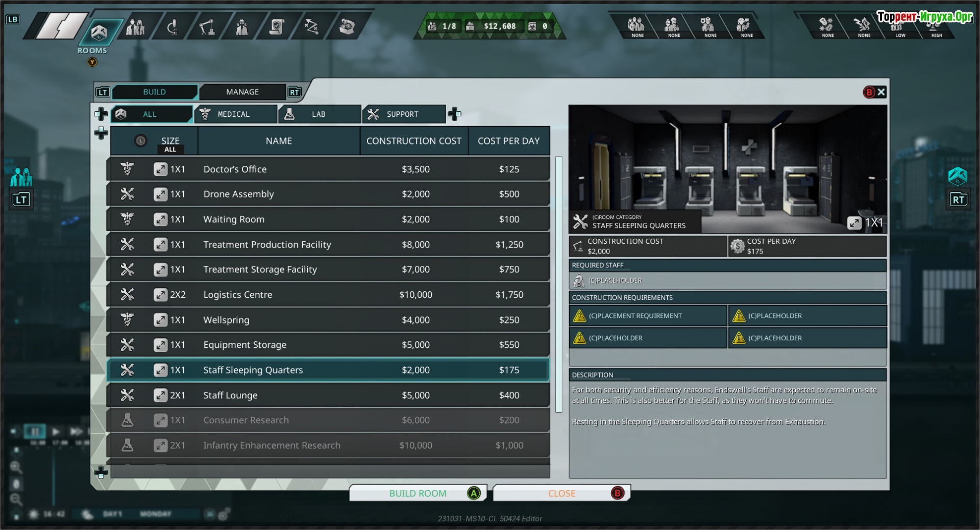Click the police officer status icon
980x530 pixels.
pyautogui.click(x=707, y=27)
